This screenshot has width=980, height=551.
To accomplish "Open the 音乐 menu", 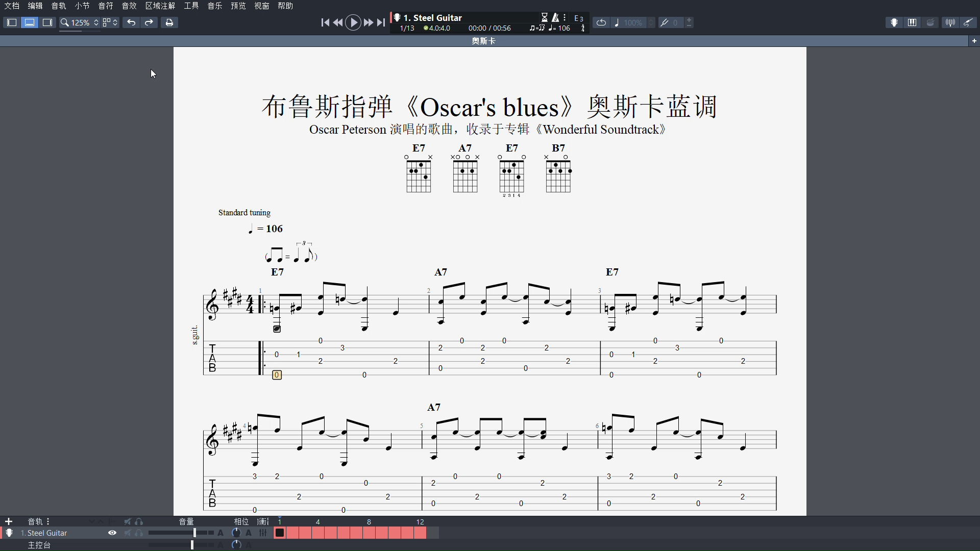I will (x=215, y=6).
